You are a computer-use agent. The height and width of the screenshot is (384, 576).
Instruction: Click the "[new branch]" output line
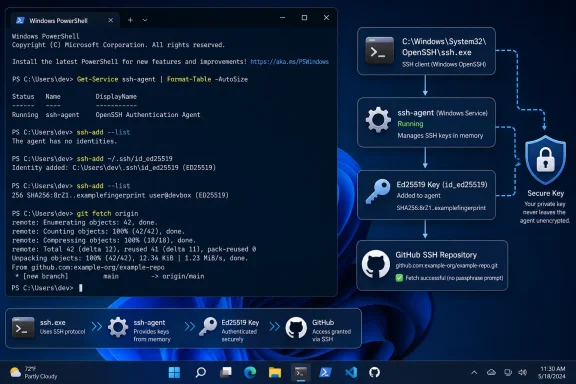point(109,276)
